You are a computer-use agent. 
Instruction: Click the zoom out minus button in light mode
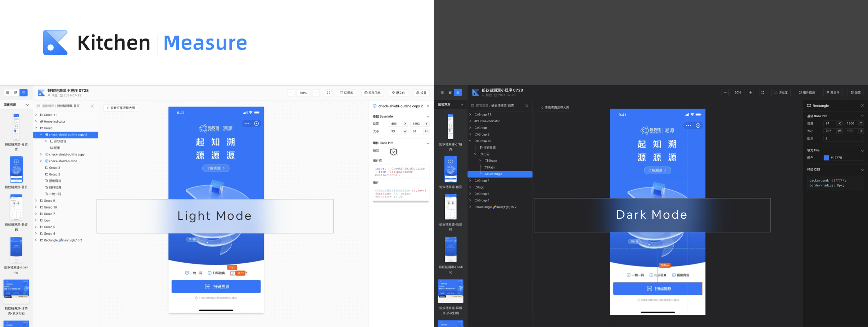[291, 93]
